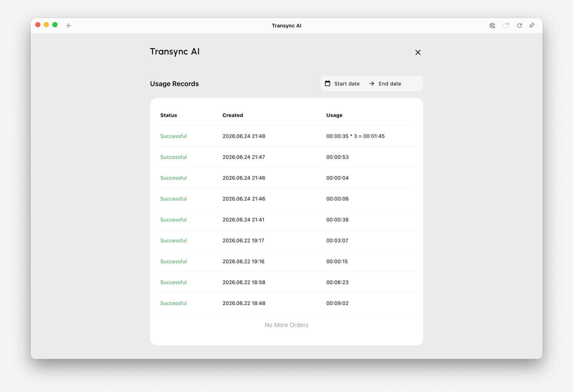The height and width of the screenshot is (392, 573).
Task: Set the End date field
Action: tap(390, 84)
